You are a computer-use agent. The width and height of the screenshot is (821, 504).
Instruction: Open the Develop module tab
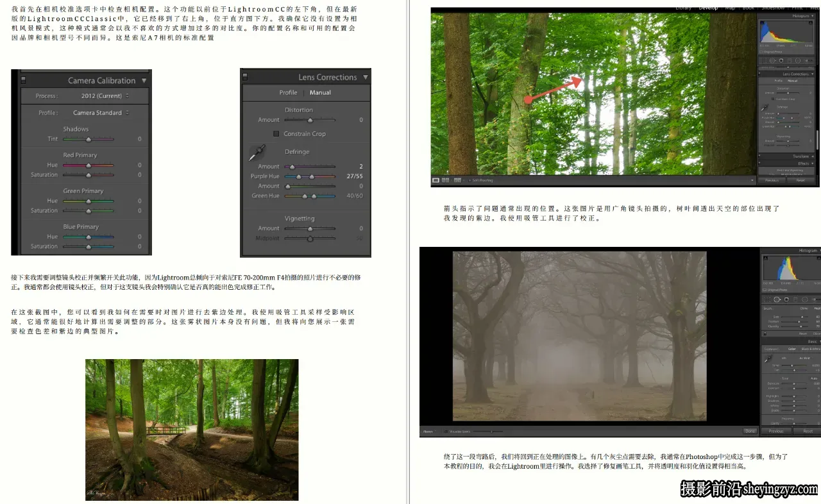point(708,8)
